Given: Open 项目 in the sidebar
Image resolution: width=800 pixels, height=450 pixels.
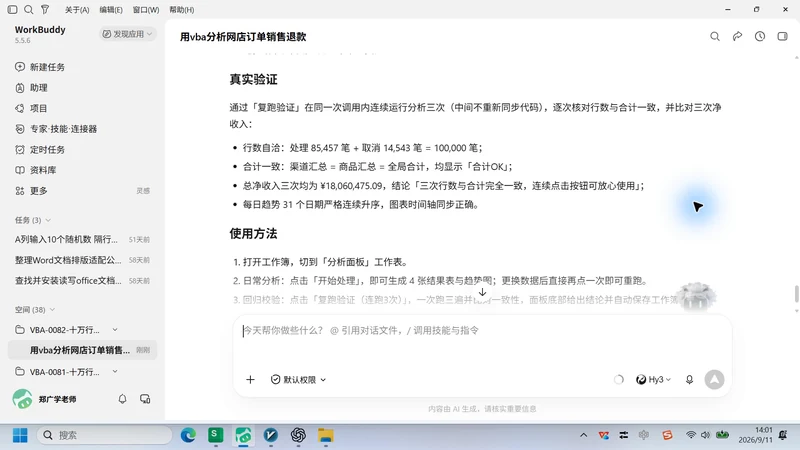Looking at the screenshot, I should 38,108.
